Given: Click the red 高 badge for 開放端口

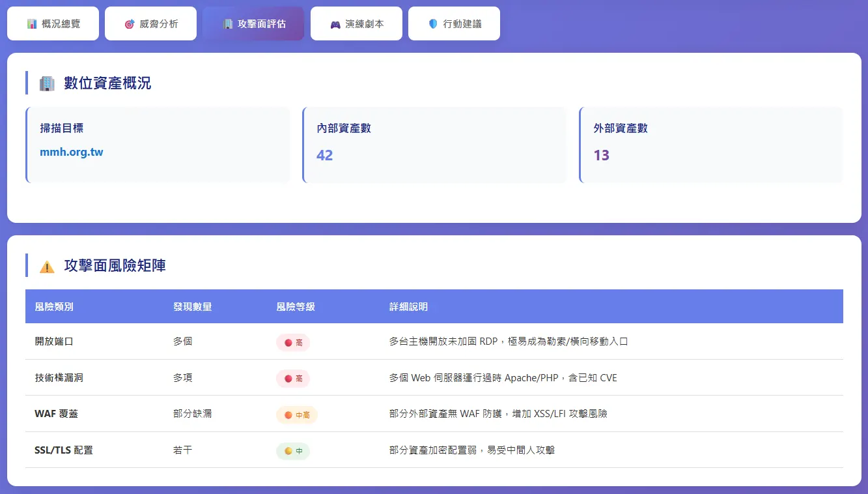Looking at the screenshot, I should [293, 342].
